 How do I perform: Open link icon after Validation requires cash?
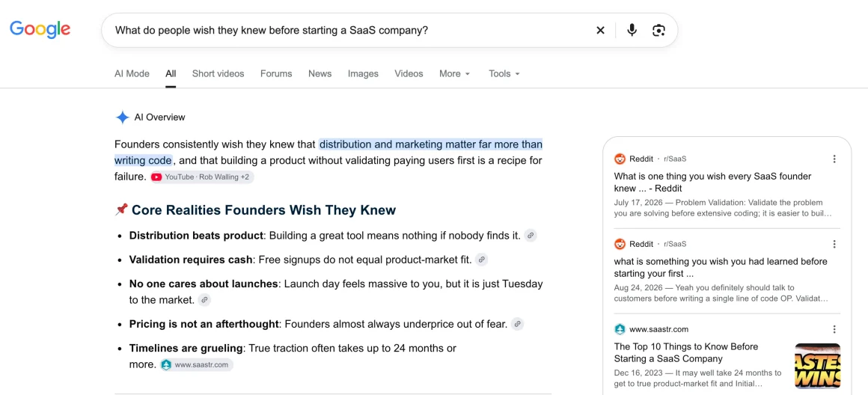coord(482,260)
